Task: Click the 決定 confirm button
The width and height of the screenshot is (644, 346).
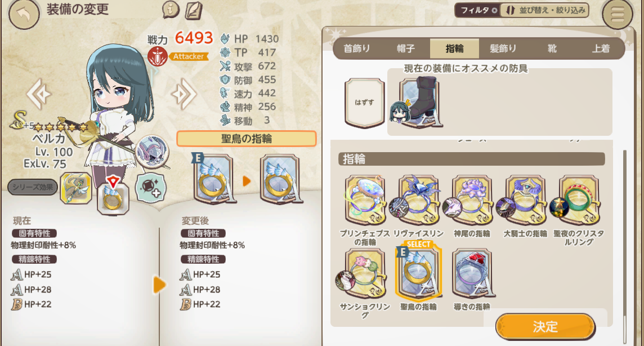Action: pos(545,327)
